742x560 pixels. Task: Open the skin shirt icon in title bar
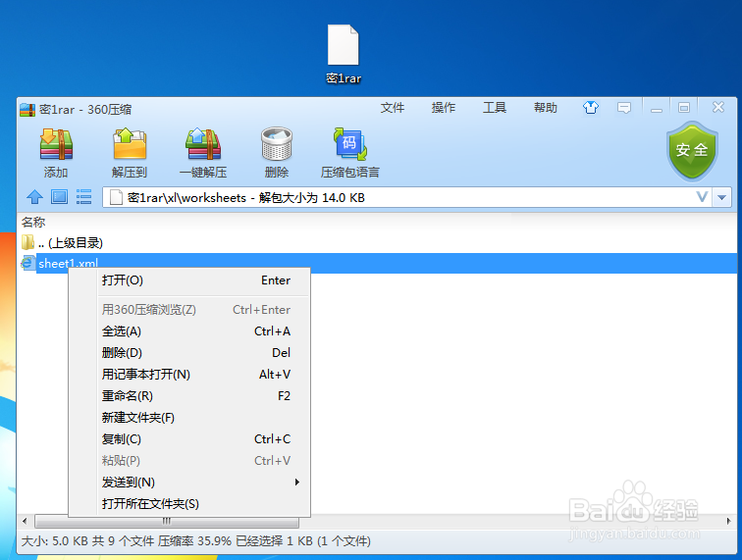(x=591, y=108)
